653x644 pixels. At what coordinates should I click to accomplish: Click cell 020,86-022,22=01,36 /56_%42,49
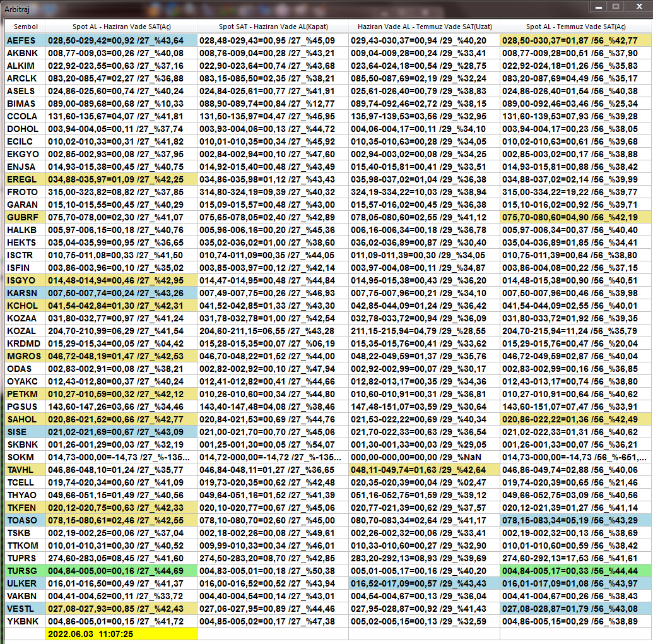pyautogui.click(x=576, y=419)
